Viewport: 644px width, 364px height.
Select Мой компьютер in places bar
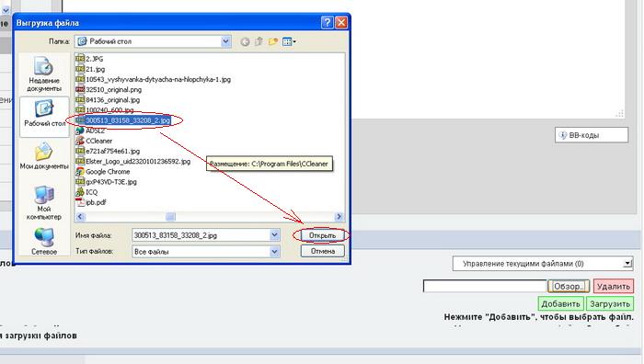44,203
